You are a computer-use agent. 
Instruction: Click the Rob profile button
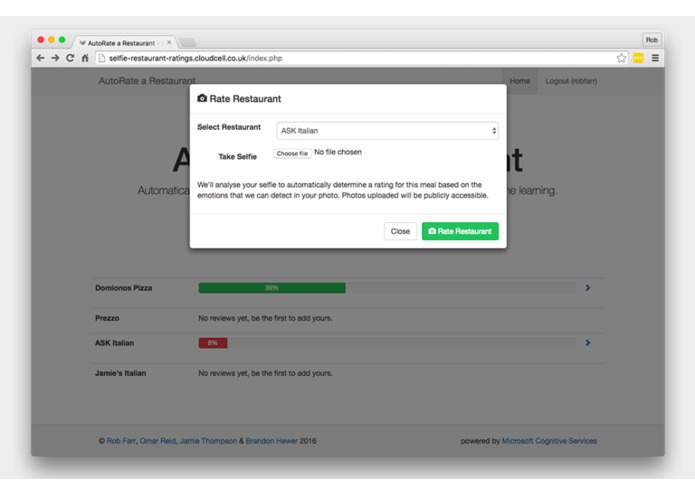(652, 40)
